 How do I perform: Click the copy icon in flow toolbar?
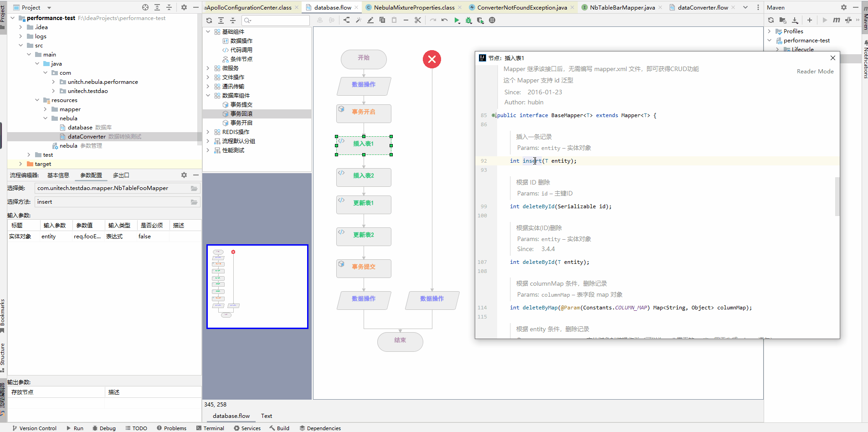pyautogui.click(x=382, y=21)
